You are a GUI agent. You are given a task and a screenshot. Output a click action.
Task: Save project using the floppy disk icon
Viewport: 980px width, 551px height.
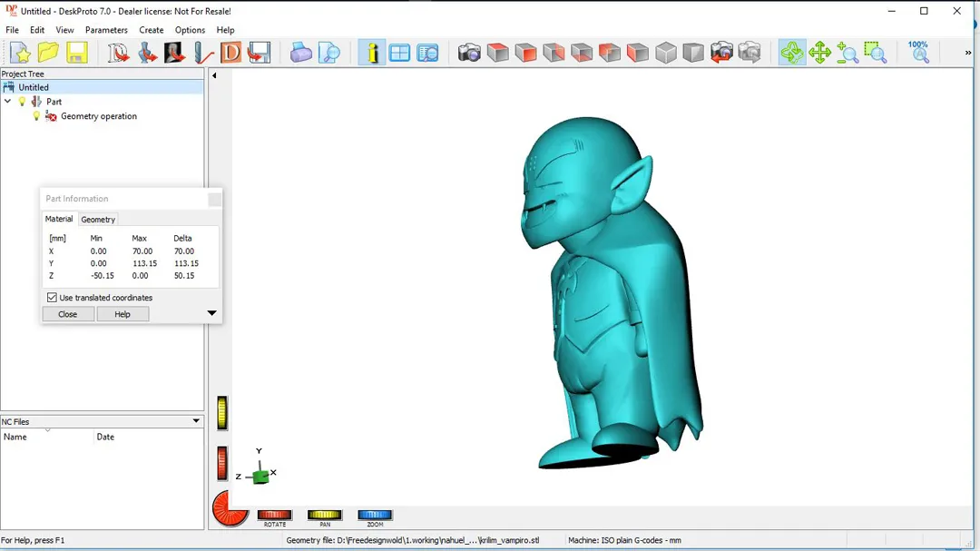point(76,53)
